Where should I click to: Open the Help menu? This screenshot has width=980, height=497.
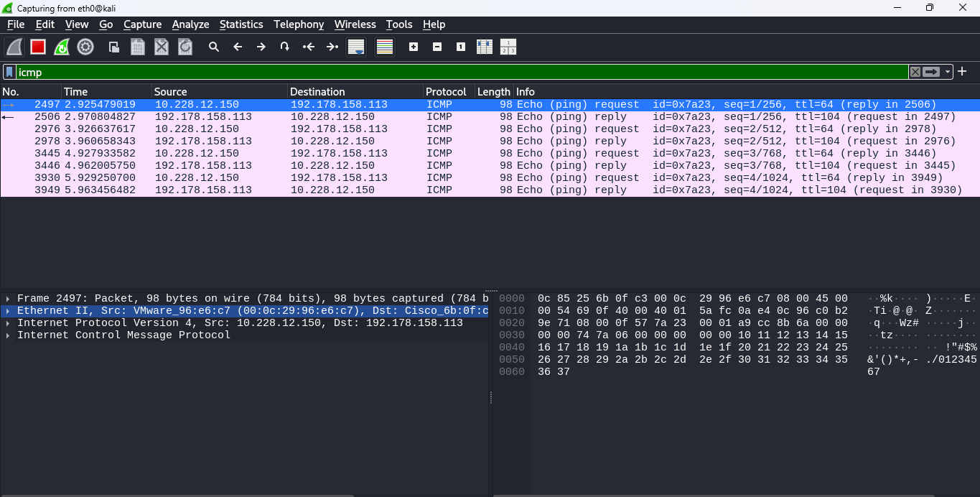434,24
